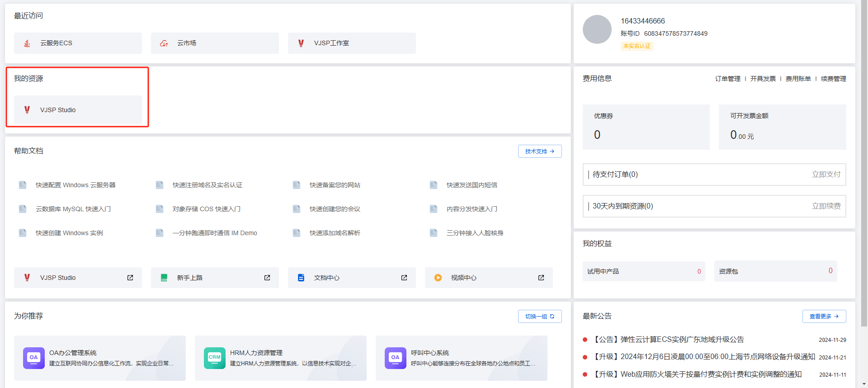Click purple OA icon of OA办公管理系统
This screenshot has width=868, height=388.
pos(34,358)
